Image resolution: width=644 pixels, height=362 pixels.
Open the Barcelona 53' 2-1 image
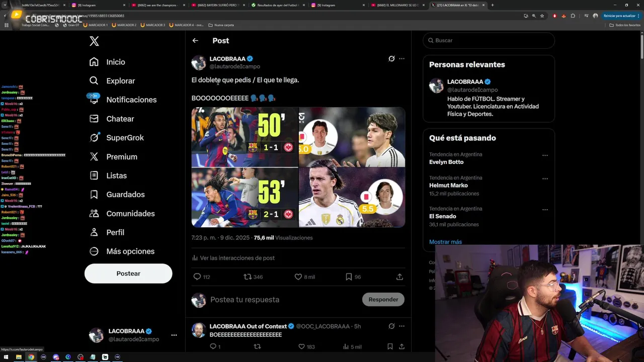pyautogui.click(x=245, y=197)
